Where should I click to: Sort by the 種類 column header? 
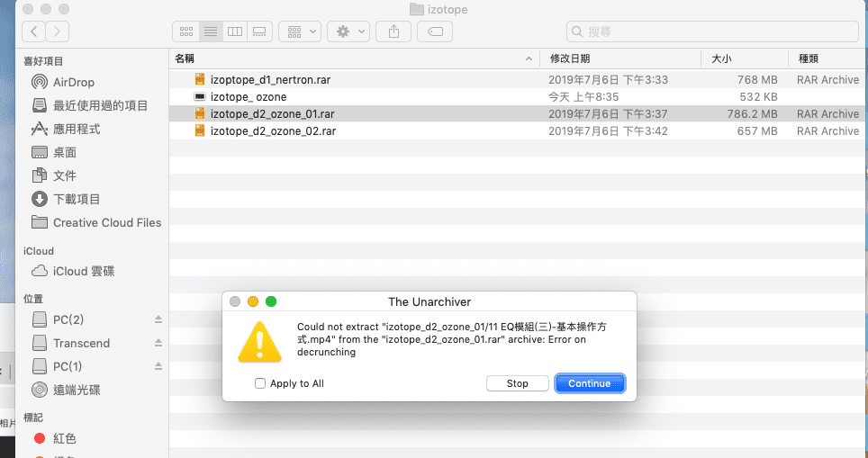(x=827, y=58)
